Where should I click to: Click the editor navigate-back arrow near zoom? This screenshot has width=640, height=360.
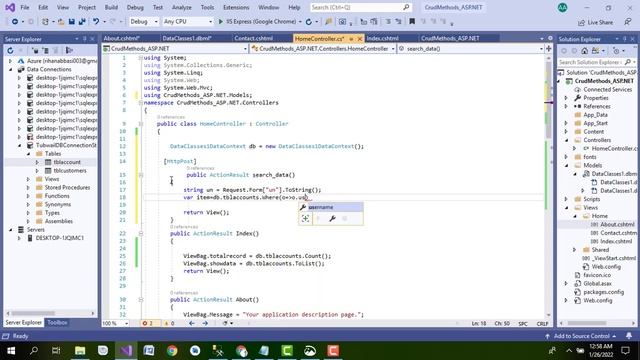[x=191, y=323]
